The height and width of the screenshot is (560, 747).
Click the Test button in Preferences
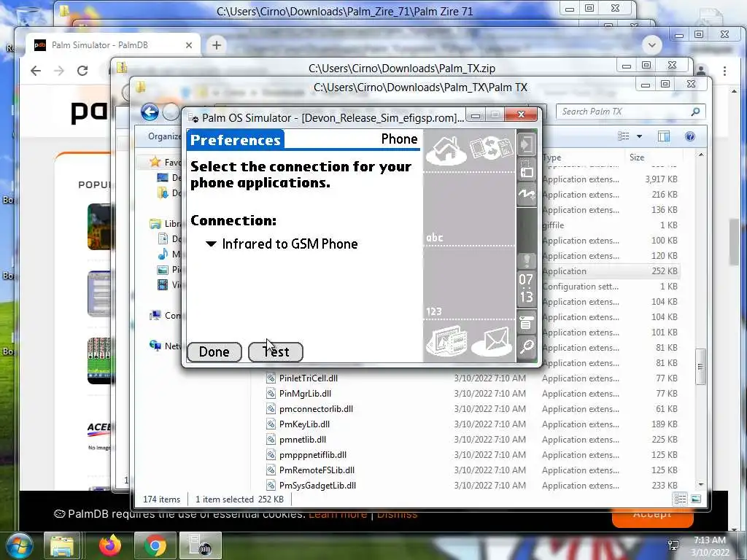point(275,352)
